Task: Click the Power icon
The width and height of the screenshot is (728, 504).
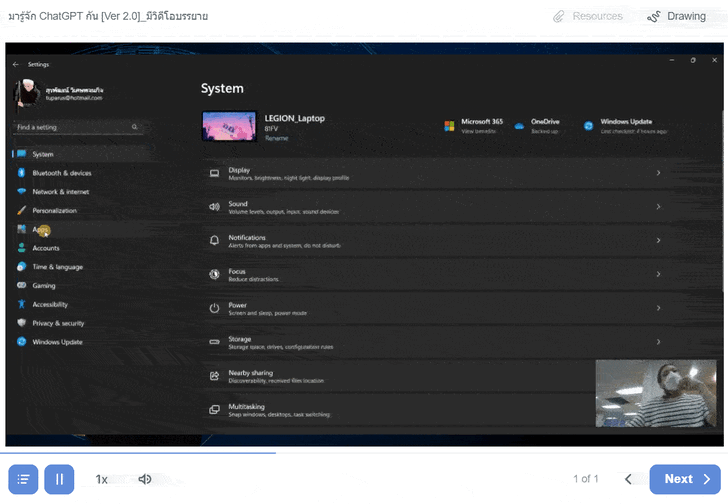Action: tap(214, 308)
